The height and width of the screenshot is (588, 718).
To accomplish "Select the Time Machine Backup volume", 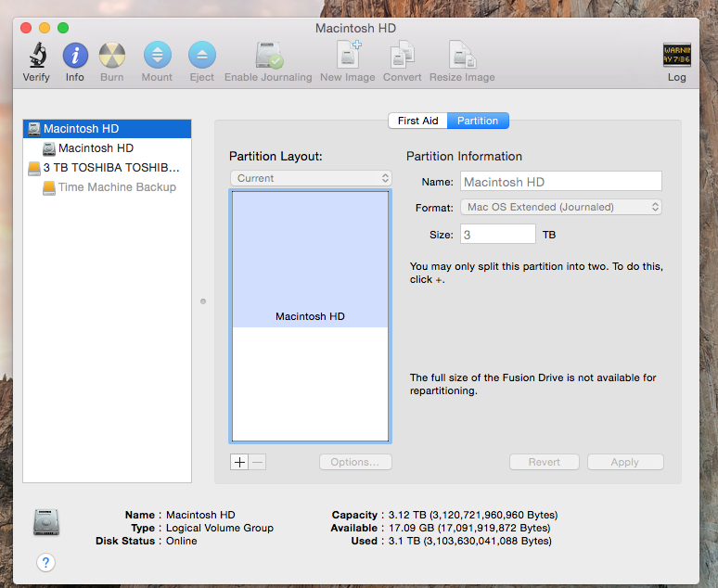I will tap(108, 187).
